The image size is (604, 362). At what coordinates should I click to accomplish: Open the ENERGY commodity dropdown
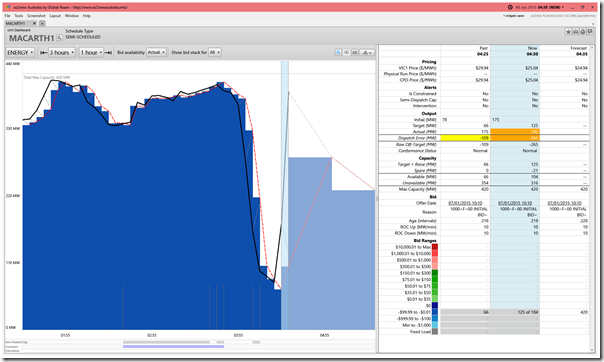click(x=20, y=52)
